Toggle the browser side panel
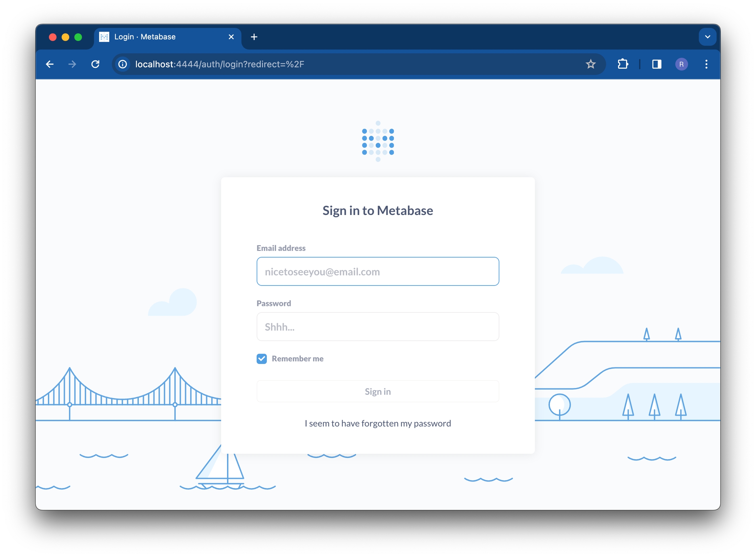This screenshot has width=756, height=557. coord(657,64)
